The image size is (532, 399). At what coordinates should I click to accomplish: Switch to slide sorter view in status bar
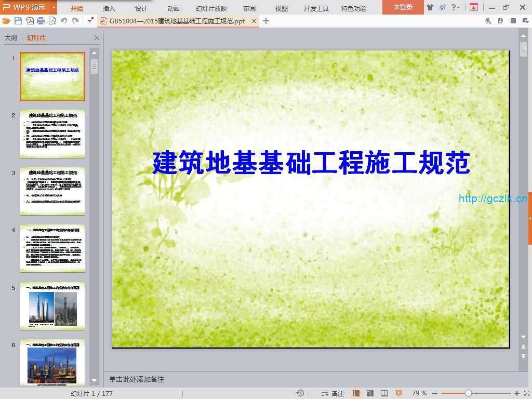pos(370,393)
